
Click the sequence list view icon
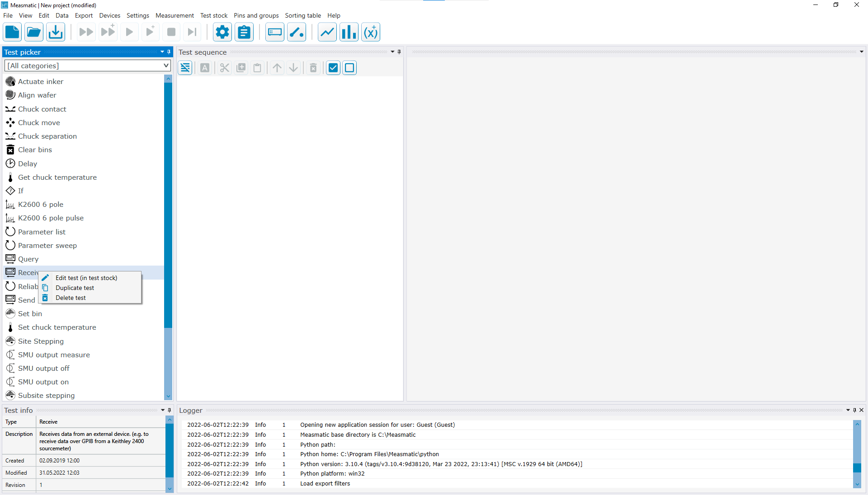pos(185,68)
